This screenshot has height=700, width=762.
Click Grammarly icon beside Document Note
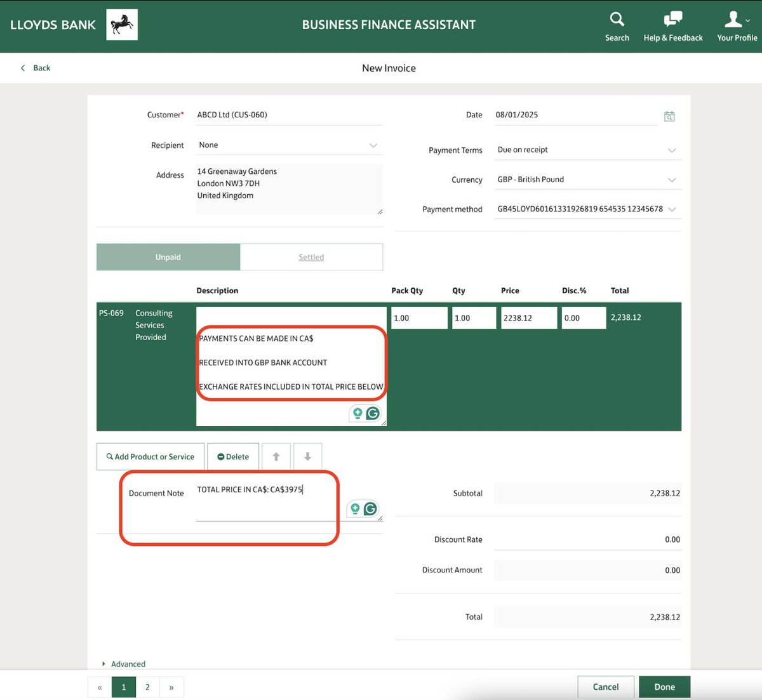coord(370,508)
